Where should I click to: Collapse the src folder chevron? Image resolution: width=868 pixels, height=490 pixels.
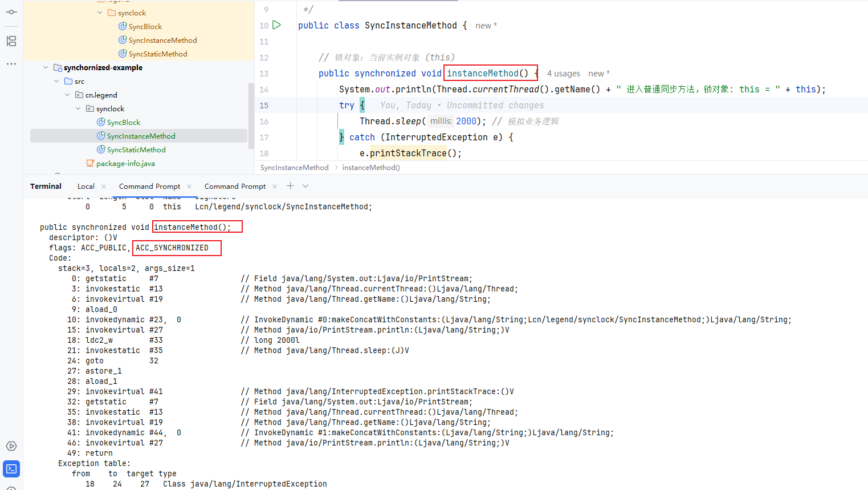[56, 81]
